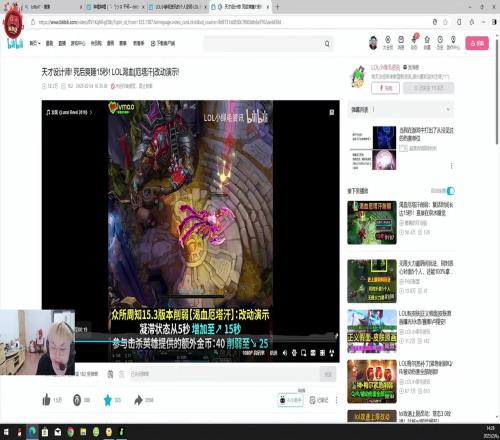This screenshot has height=440, width=500.
Task: Toggle web fullscreen icon in player
Action: pyautogui.click(x=322, y=353)
